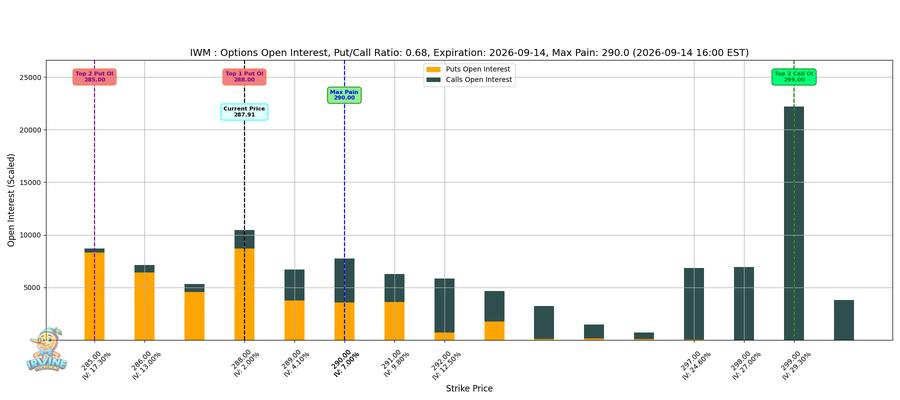This screenshot has height=400, width=900.
Task: Click the calls bar at strike 298
Action: [744, 304]
